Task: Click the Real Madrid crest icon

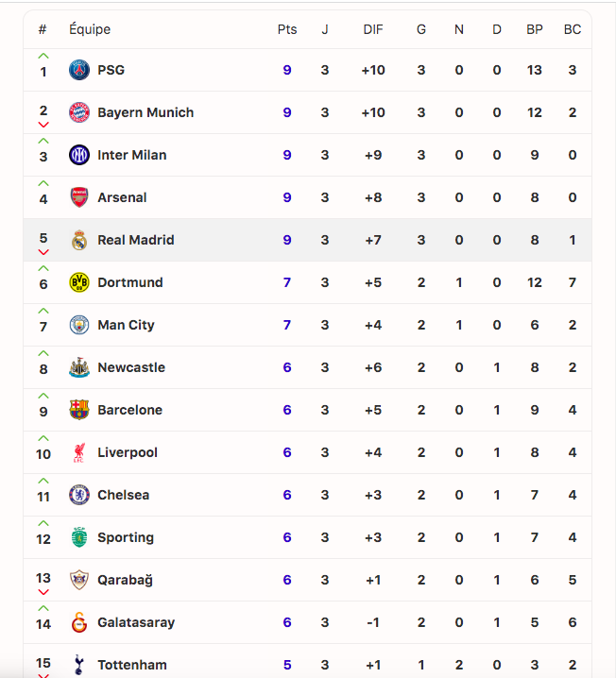Action: coord(79,240)
